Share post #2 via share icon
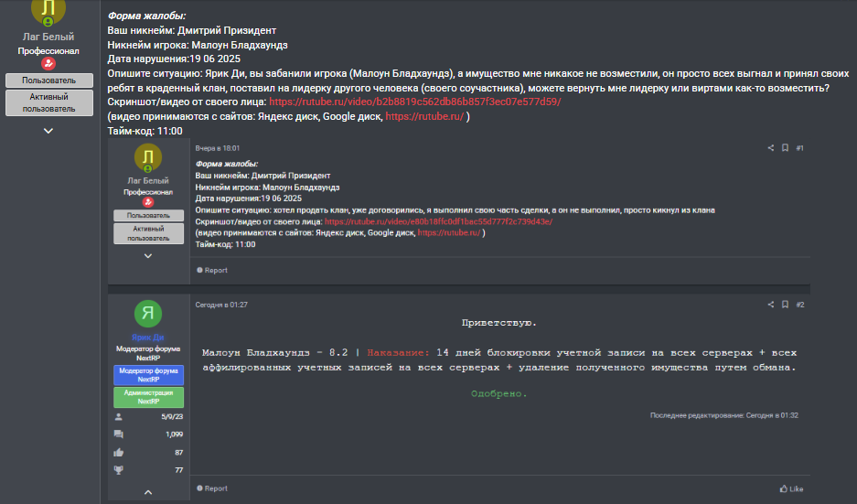Viewport: 857px width, 504px height. coord(771,305)
